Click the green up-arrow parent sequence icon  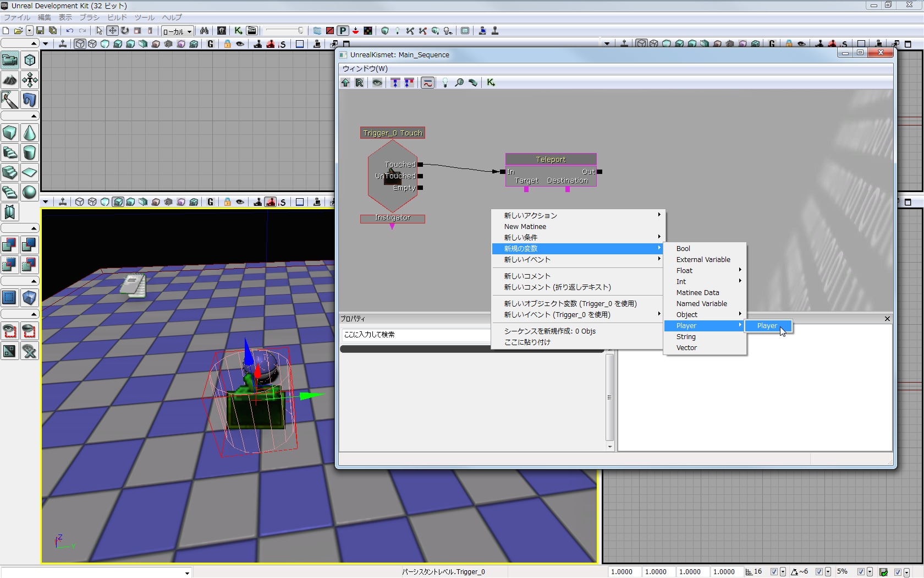345,83
